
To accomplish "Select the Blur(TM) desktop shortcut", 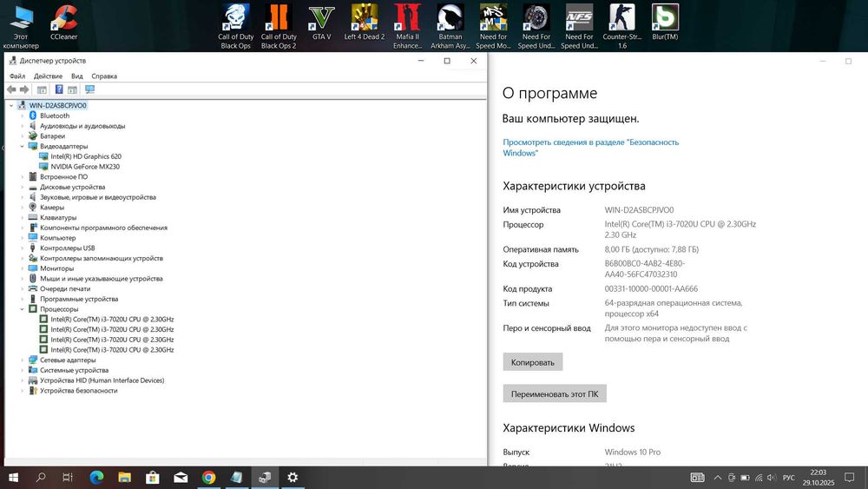I will click(665, 23).
